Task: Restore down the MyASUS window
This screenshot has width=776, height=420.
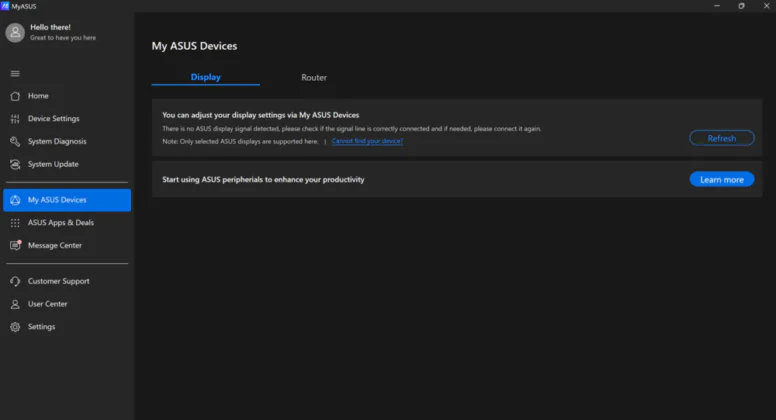Action: 741,6
